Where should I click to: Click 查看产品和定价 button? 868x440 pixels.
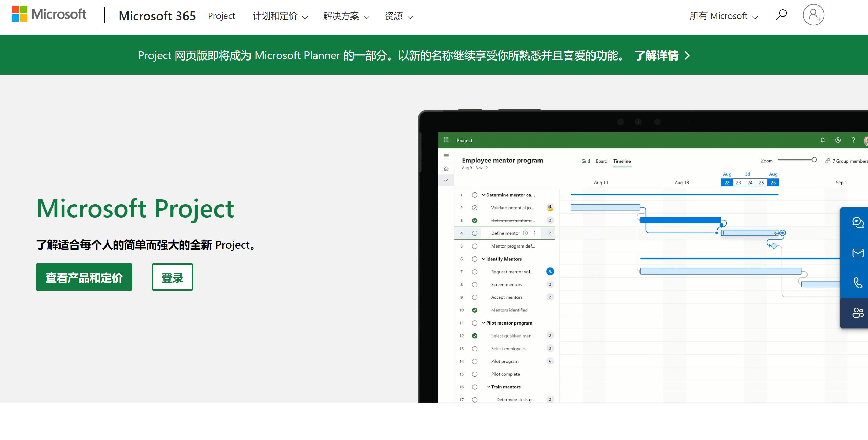pos(84,277)
